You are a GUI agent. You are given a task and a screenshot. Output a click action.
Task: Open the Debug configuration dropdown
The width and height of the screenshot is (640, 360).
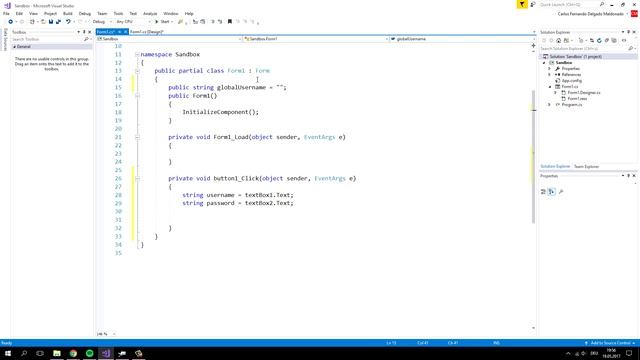click(102, 22)
